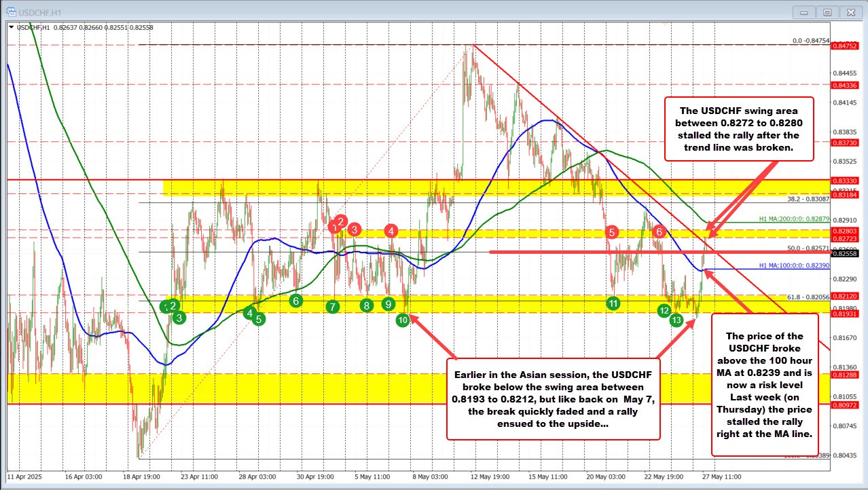The width and height of the screenshot is (868, 490).
Task: Click green marker 13 at last week's low area
Action: click(676, 319)
